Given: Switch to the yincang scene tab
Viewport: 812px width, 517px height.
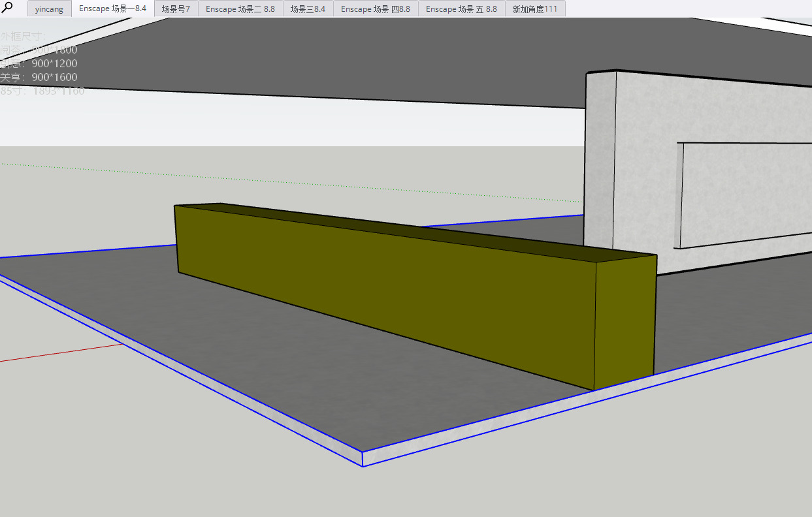Looking at the screenshot, I should (x=49, y=9).
